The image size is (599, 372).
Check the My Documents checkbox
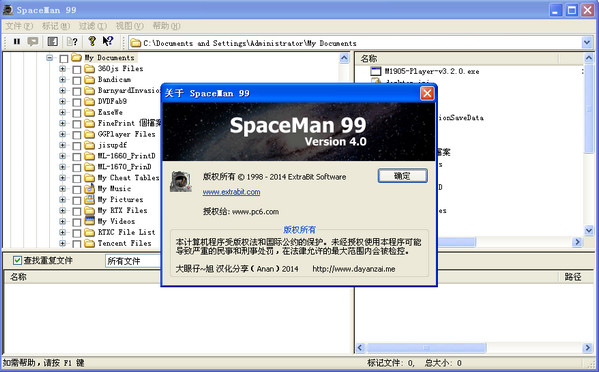[x=64, y=58]
